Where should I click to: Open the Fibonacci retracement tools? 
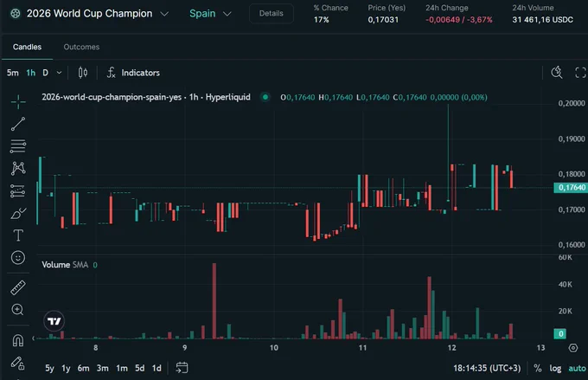pyautogui.click(x=18, y=146)
